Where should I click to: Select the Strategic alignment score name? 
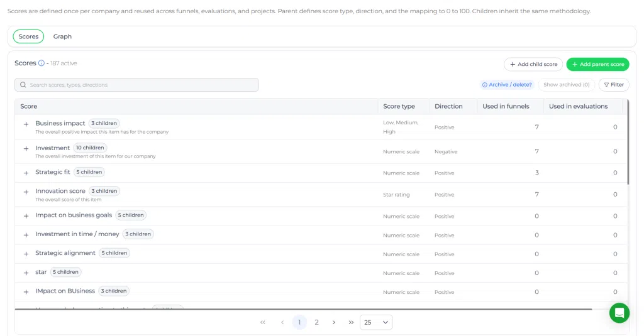click(x=65, y=252)
